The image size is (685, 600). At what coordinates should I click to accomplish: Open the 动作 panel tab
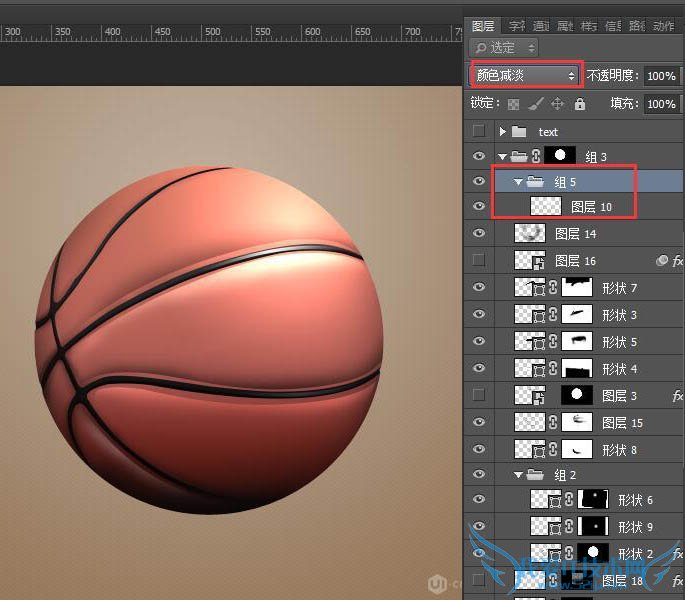[664, 26]
